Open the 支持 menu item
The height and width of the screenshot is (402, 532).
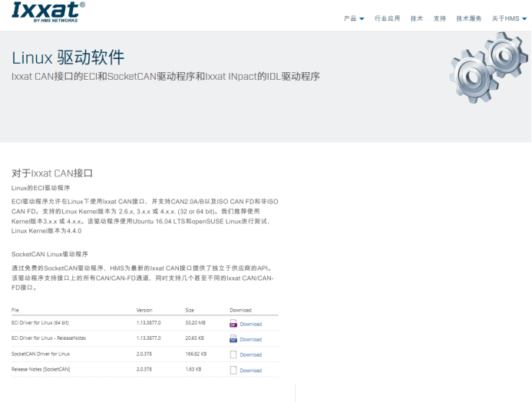[439, 18]
